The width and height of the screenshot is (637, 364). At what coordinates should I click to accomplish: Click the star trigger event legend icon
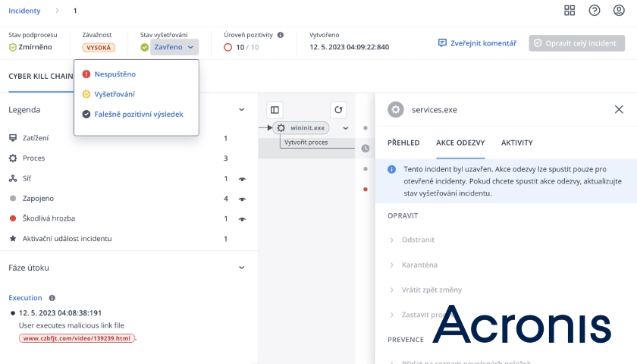click(13, 238)
